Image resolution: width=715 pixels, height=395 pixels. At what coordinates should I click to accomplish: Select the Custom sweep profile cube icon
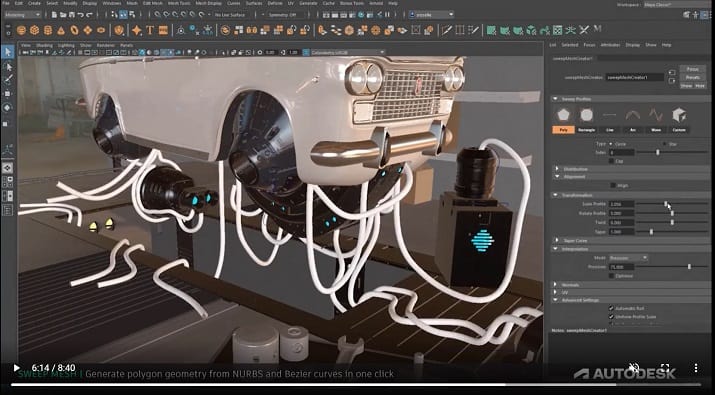(679, 115)
